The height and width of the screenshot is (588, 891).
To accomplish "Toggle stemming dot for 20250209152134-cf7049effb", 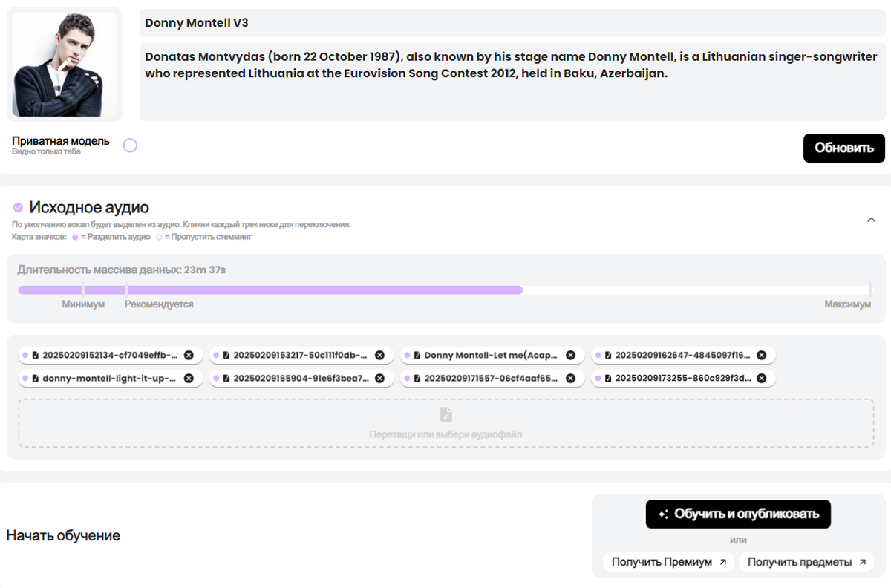I will [25, 356].
